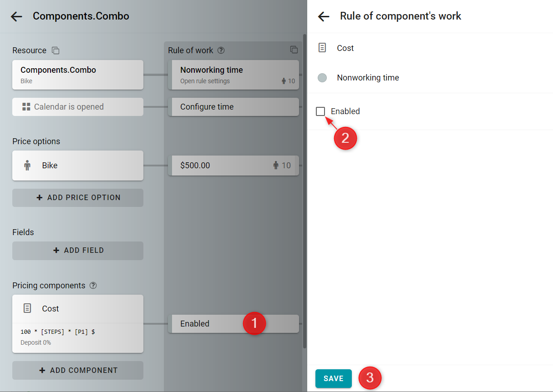Open Pricing components help icon

click(x=93, y=286)
